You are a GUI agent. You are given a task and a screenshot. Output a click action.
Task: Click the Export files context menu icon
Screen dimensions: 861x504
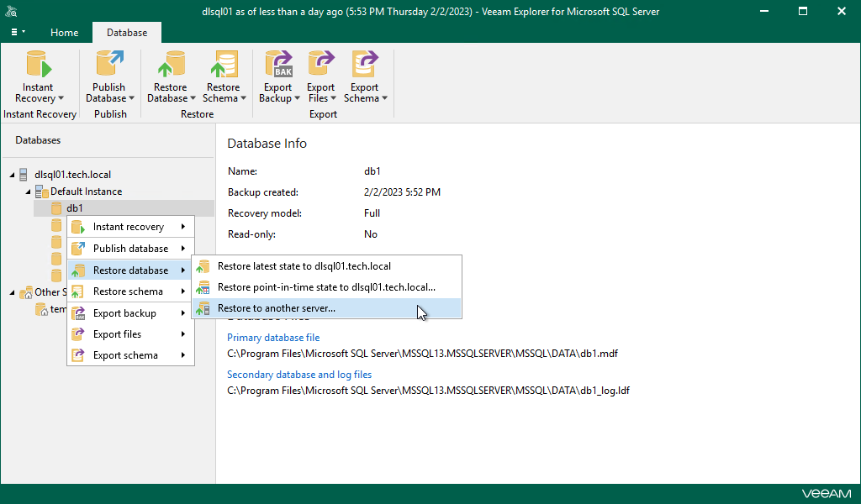pyautogui.click(x=78, y=334)
